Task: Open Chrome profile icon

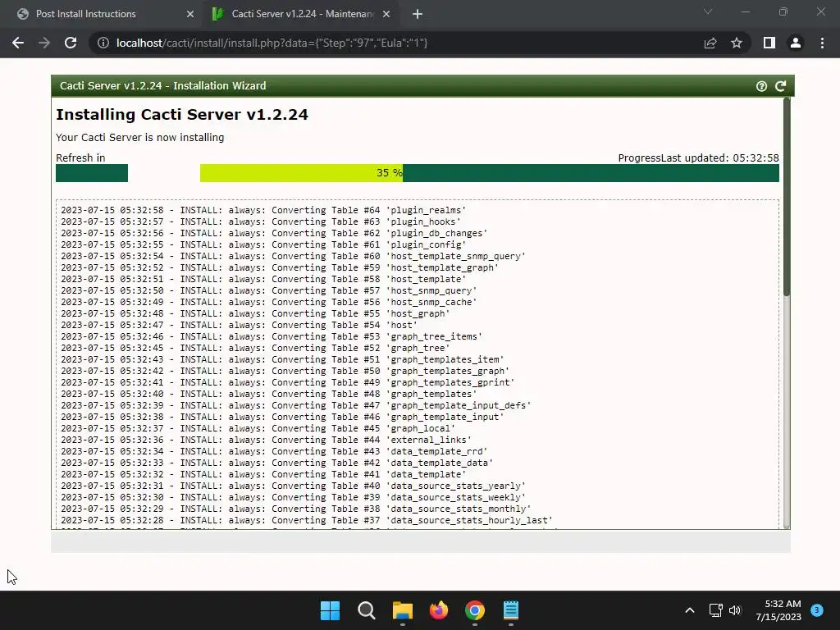Action: (796, 43)
